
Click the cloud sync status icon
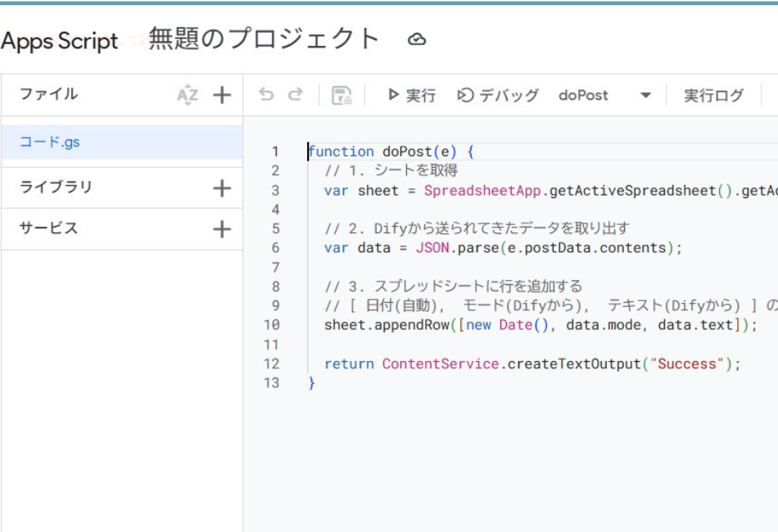418,38
